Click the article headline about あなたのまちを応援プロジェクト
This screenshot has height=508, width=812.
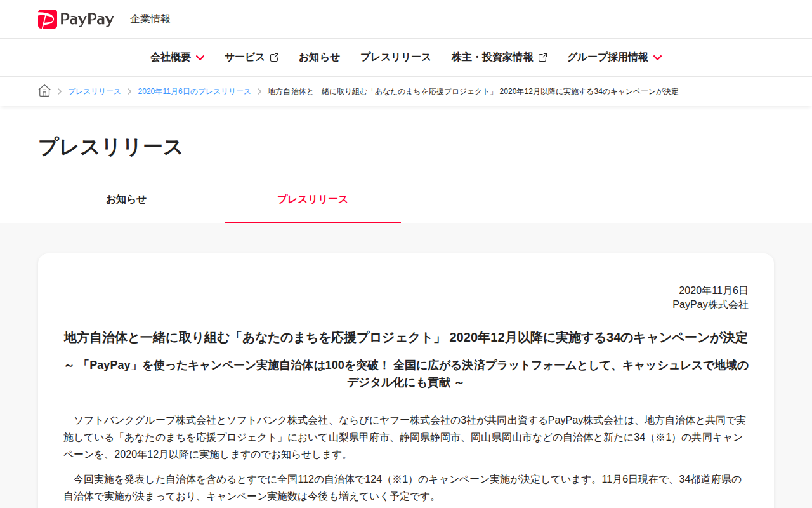coord(406,338)
